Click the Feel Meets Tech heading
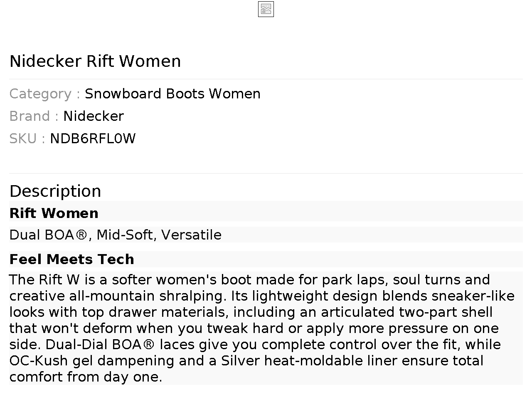532x394 pixels. (x=72, y=259)
